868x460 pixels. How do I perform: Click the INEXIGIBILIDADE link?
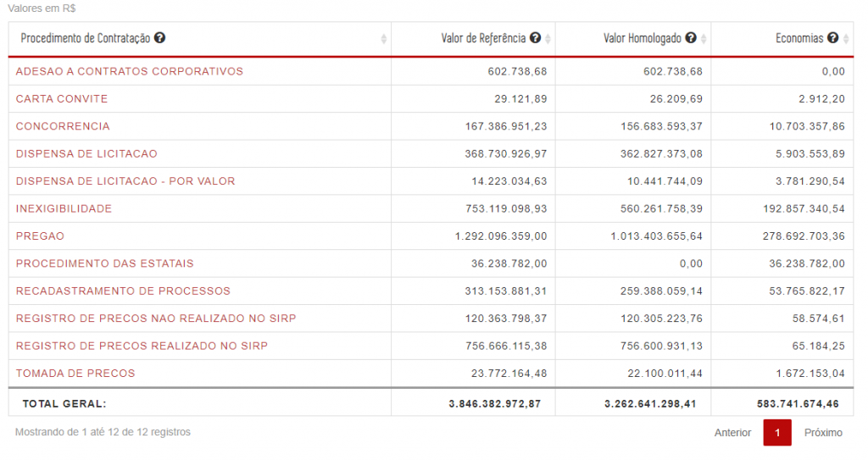[x=64, y=208]
